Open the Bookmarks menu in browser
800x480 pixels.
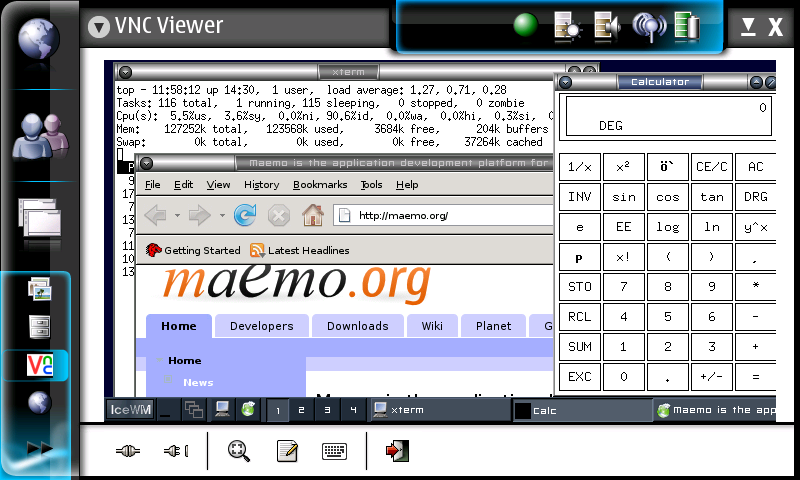point(320,185)
